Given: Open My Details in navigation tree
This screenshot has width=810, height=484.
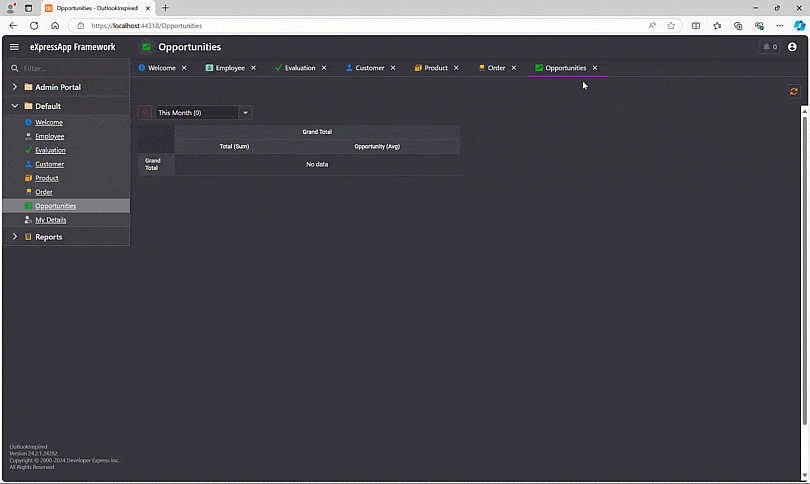Looking at the screenshot, I should (x=51, y=220).
